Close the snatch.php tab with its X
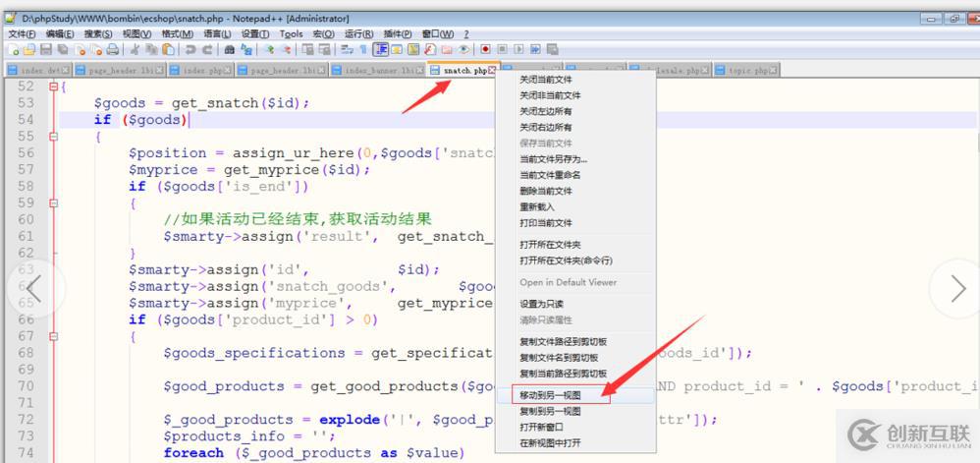This screenshot has height=463, width=980. (x=492, y=71)
